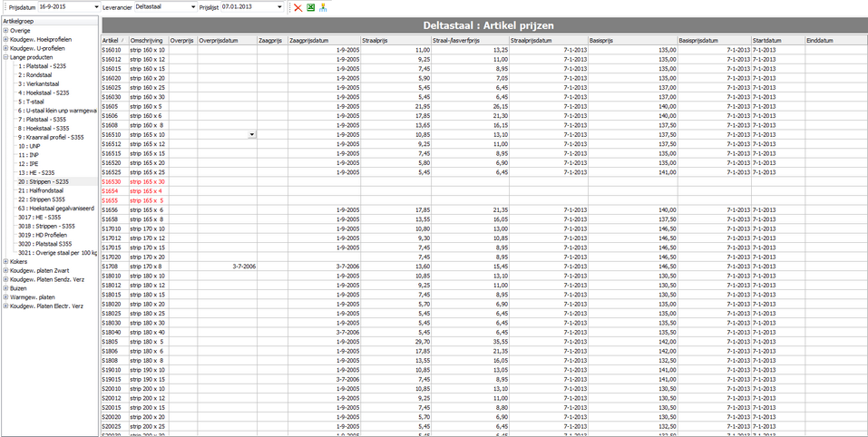Select tree item 13 : HE - S235

coord(36,172)
